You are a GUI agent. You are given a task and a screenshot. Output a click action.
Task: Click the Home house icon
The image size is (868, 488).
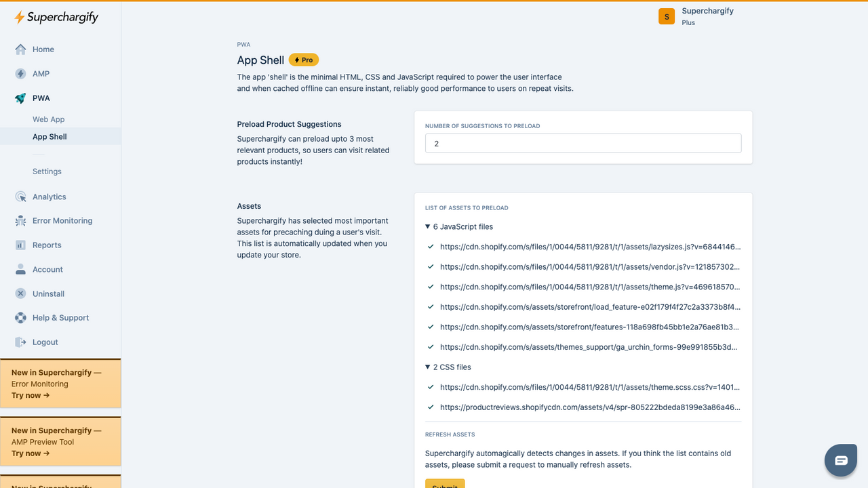(20, 49)
